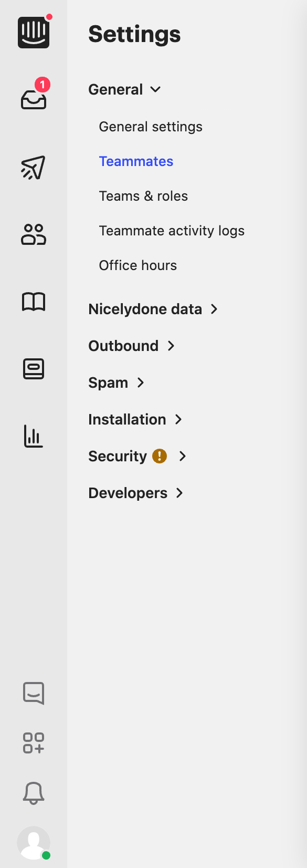This screenshot has height=868, width=307.
Task: Open Teammate activity logs
Action: point(172,230)
